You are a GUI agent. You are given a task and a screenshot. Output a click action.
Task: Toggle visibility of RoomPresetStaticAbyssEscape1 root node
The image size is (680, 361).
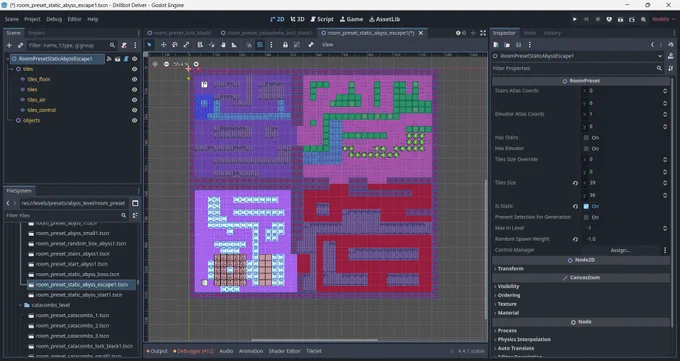pos(134,59)
